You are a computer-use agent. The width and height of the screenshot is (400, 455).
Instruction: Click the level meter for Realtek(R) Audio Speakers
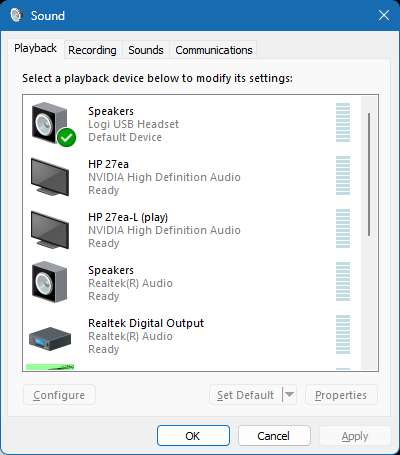(x=343, y=281)
